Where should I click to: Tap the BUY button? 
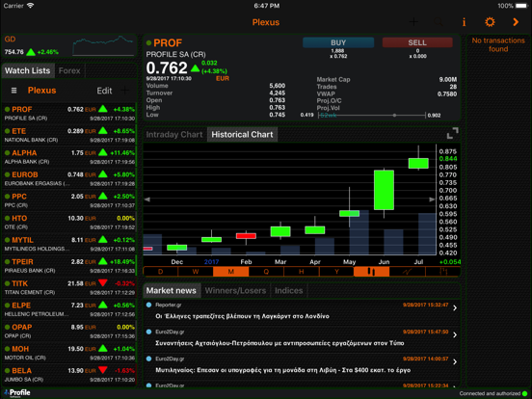pos(338,42)
